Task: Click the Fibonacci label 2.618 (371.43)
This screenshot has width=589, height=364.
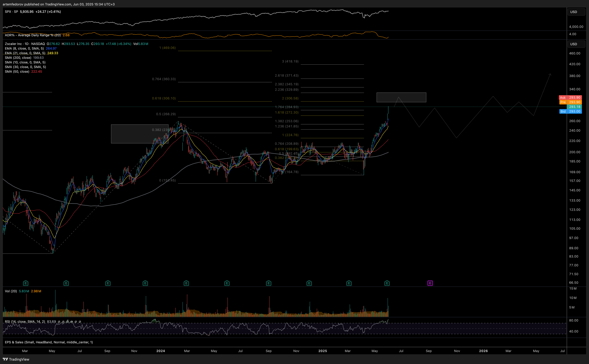Action: click(287, 75)
